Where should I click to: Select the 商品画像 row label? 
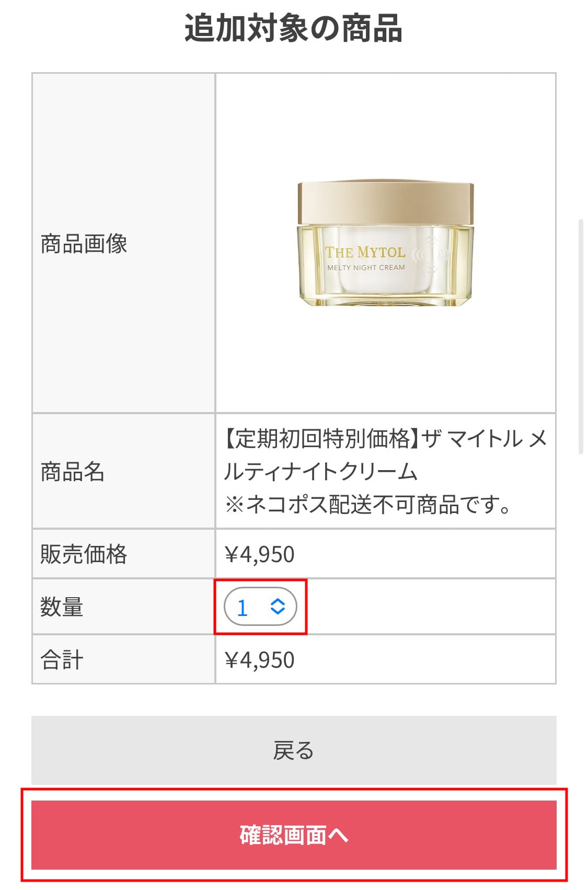coord(84,244)
